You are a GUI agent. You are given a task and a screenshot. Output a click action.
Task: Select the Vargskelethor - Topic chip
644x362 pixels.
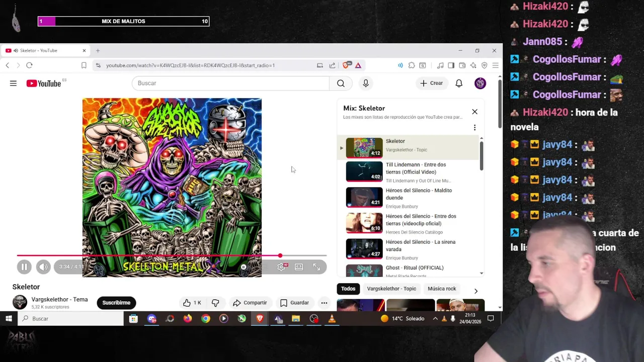pyautogui.click(x=391, y=289)
